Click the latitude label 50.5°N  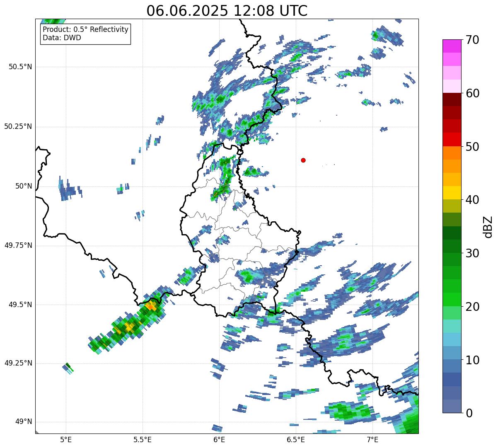click(x=20, y=67)
